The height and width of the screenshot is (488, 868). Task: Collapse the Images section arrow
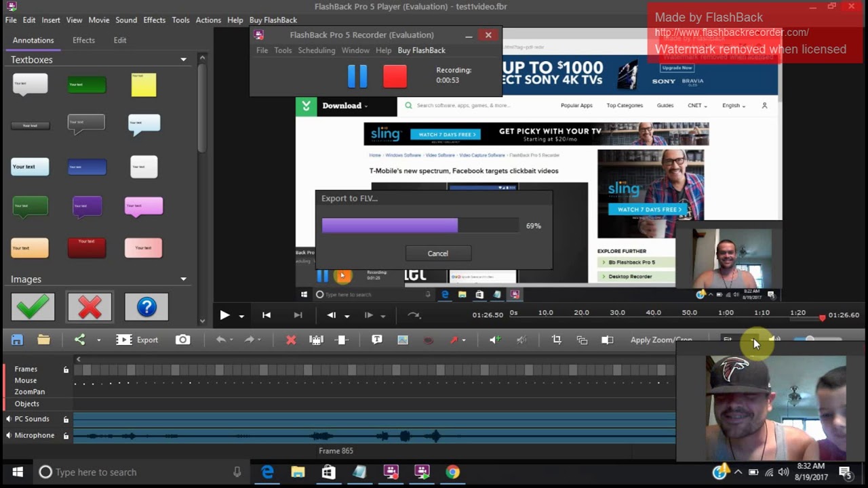(183, 279)
